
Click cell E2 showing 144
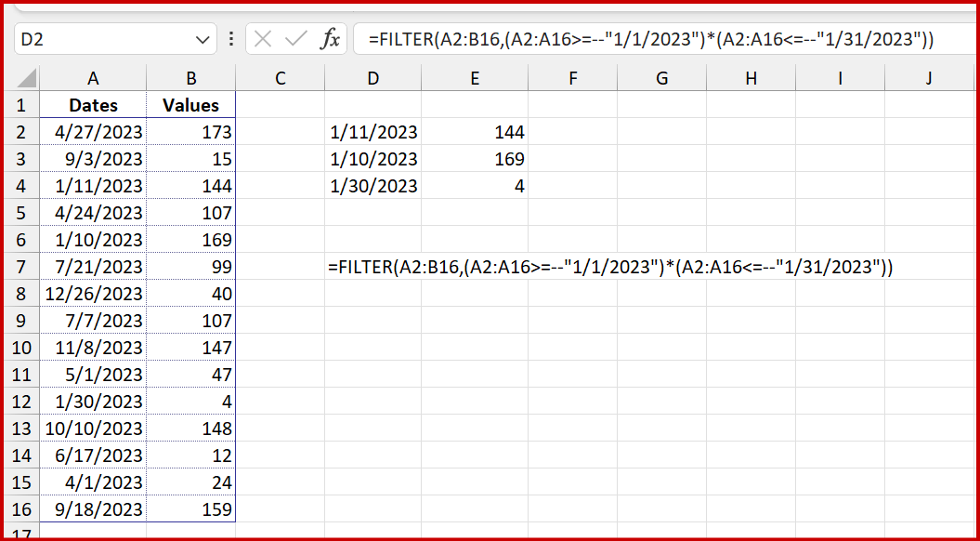coord(475,132)
